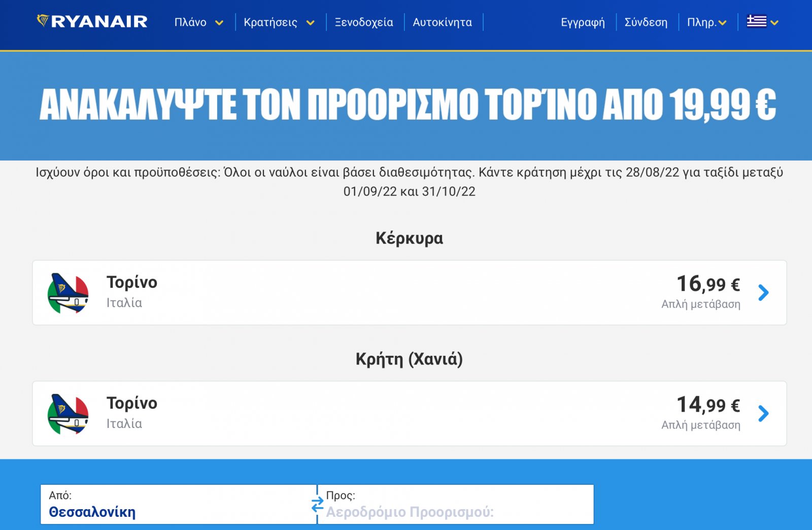812x530 pixels.
Task: Click the Κέρκυρα heading
Action: click(x=409, y=238)
